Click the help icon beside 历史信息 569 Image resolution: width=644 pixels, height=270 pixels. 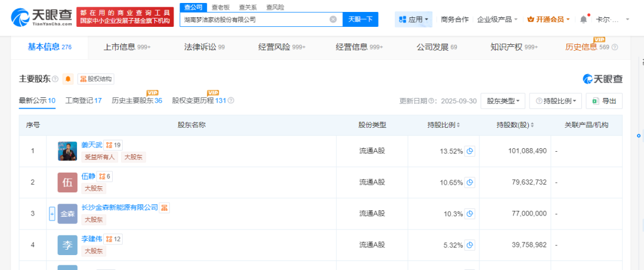pyautogui.click(x=614, y=47)
